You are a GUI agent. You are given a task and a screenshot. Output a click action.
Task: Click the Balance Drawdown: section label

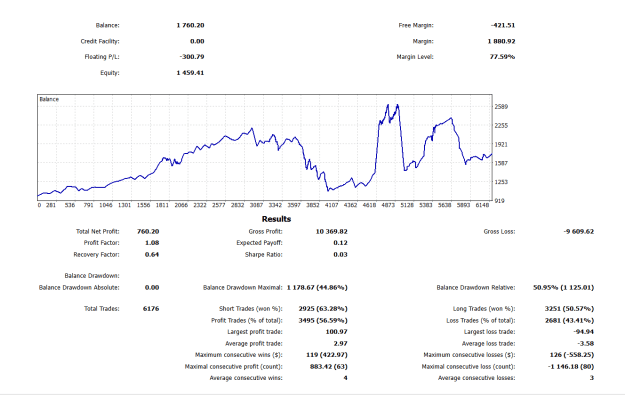[92, 275]
